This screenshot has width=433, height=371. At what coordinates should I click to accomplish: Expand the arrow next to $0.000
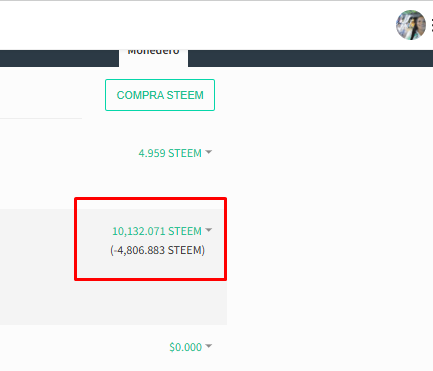point(209,346)
